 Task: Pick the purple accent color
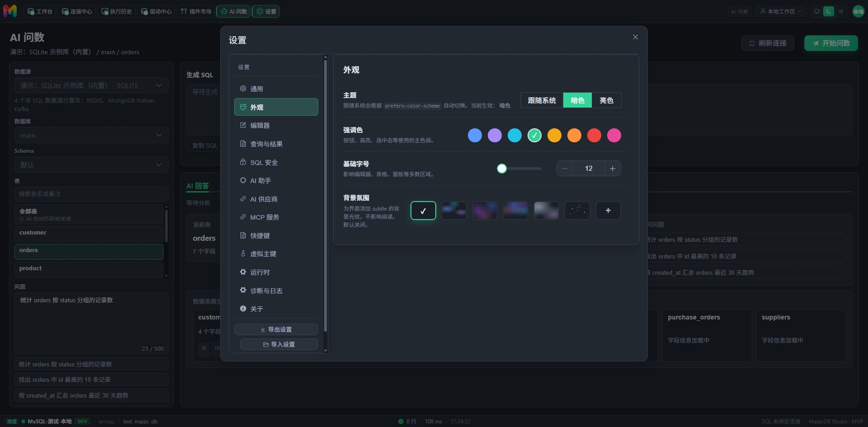click(x=495, y=135)
